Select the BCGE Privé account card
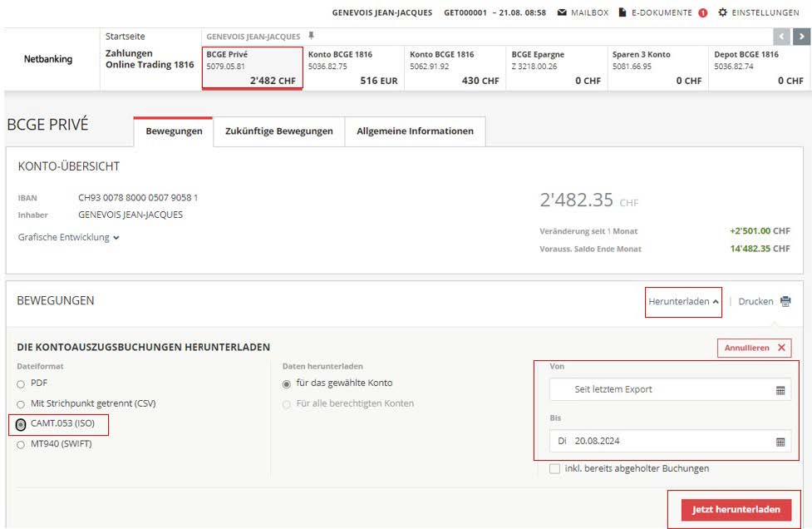The width and height of the screenshot is (812, 529). (x=252, y=68)
